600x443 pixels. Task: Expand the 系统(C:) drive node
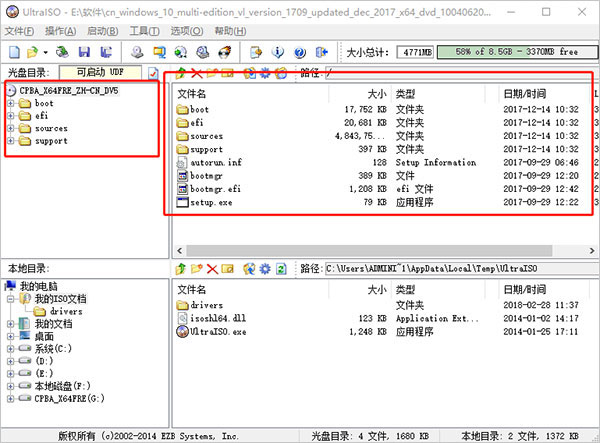click(x=11, y=349)
